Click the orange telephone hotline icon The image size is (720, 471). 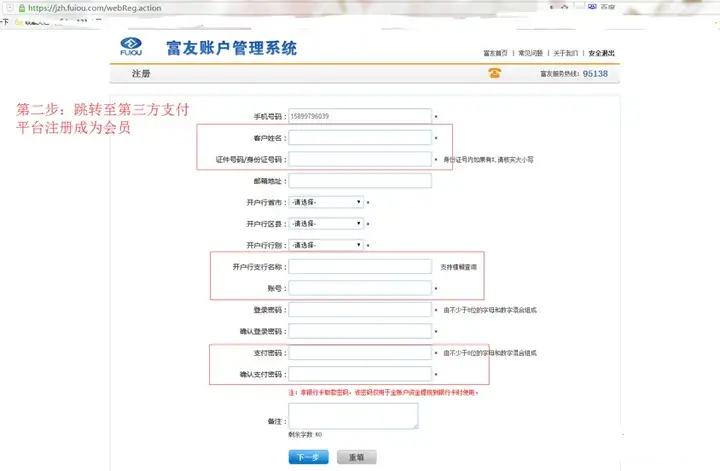[x=495, y=73]
